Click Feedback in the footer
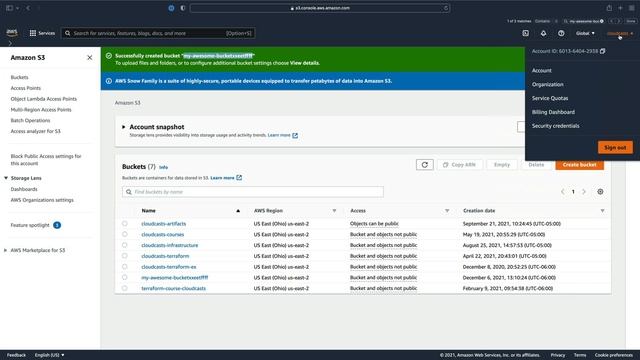 16,355
